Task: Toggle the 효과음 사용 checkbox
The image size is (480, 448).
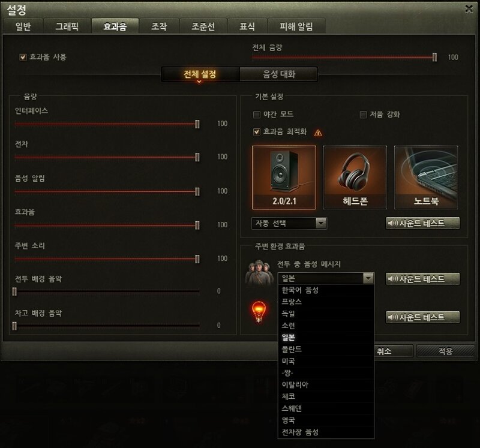Action: [x=23, y=57]
